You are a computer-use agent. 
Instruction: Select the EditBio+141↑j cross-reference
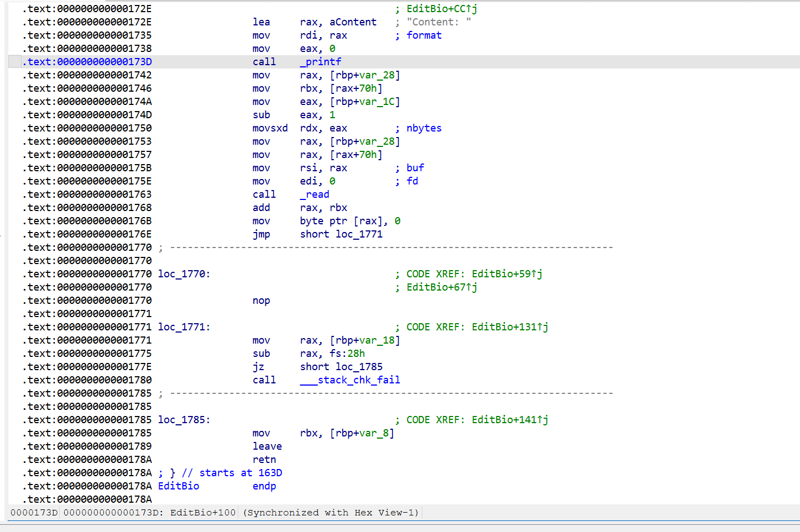(510, 420)
